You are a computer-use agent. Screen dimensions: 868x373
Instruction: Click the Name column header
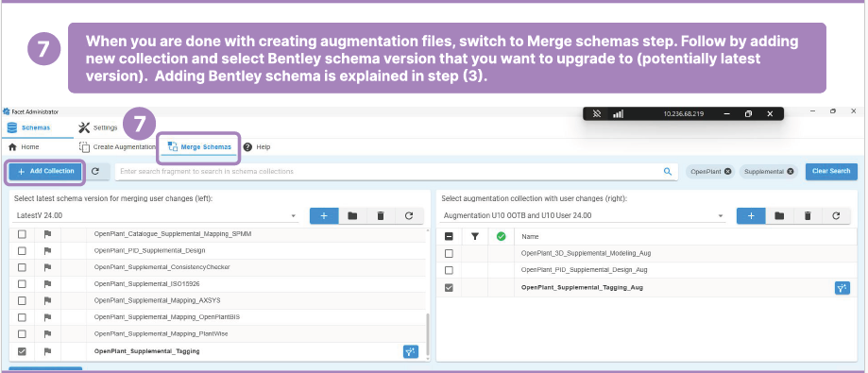[x=530, y=237]
